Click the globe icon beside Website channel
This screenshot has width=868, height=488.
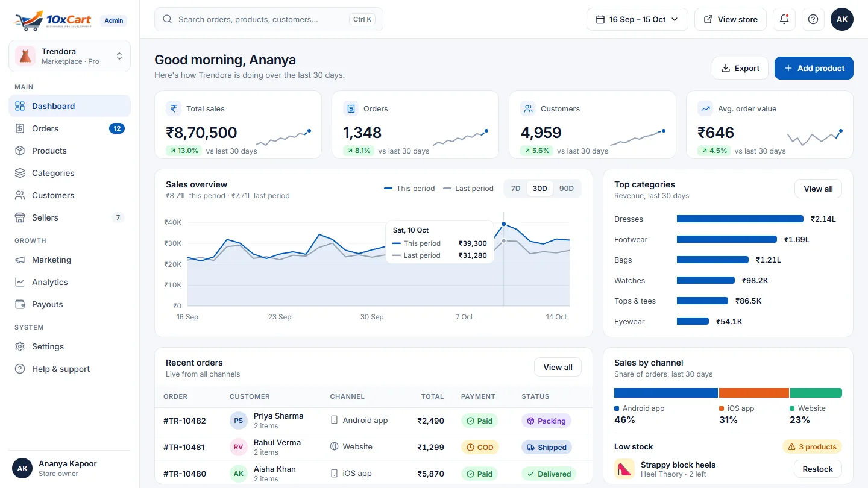[x=335, y=446]
